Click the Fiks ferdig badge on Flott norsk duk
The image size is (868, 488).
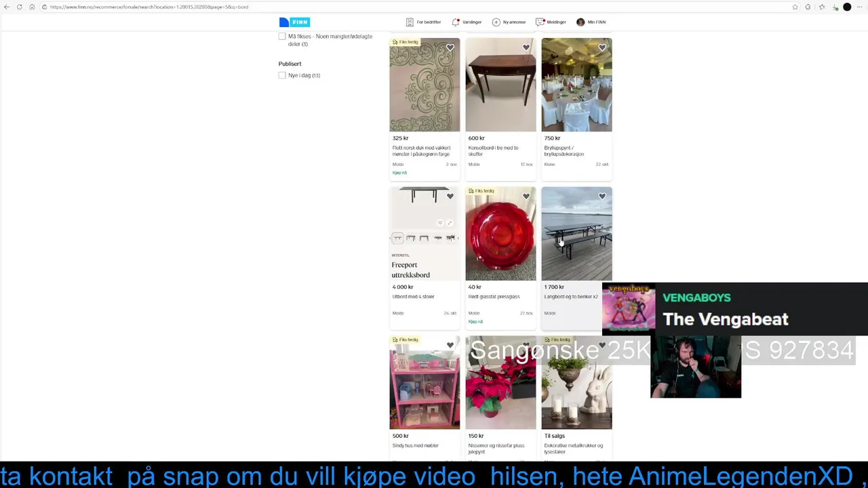tap(406, 42)
